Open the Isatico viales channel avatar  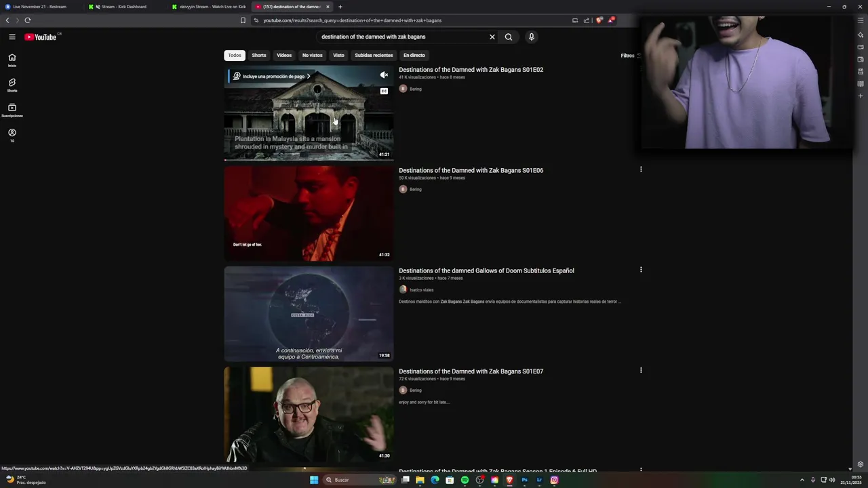point(403,289)
